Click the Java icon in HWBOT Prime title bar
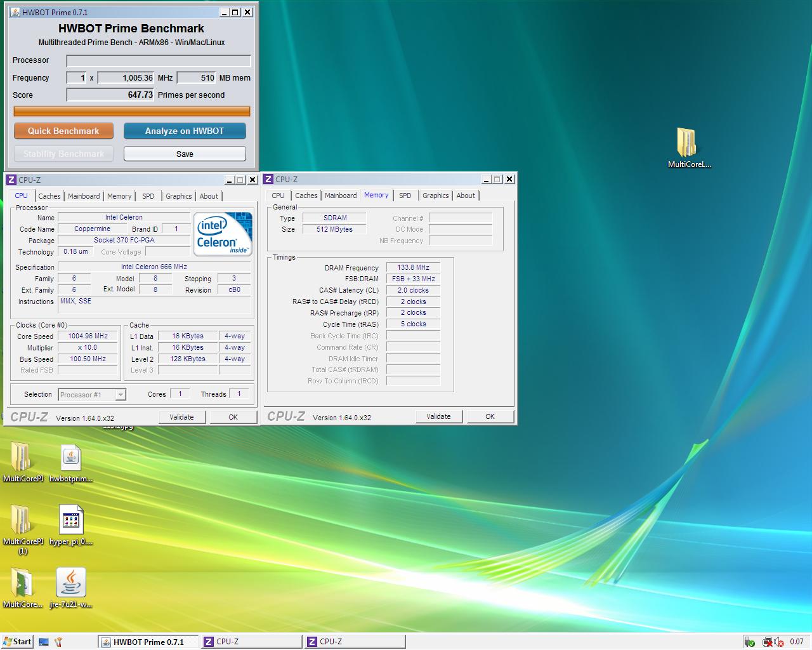The image size is (812, 650). click(15, 12)
